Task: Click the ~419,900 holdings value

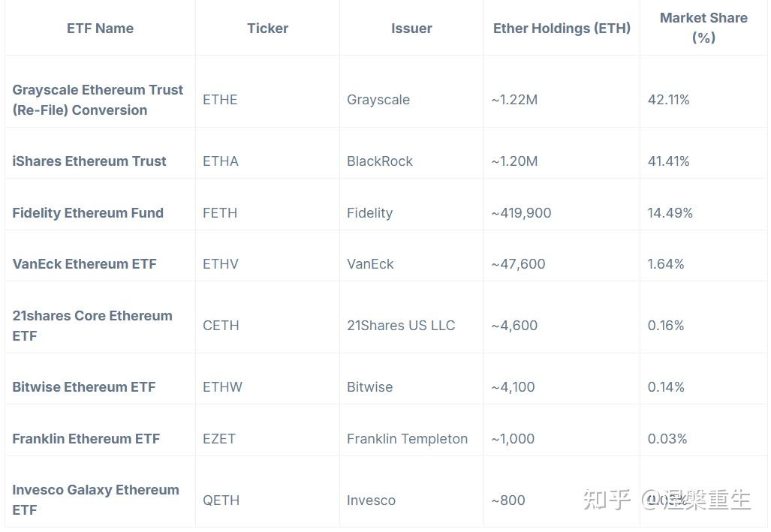Action: [x=521, y=213]
